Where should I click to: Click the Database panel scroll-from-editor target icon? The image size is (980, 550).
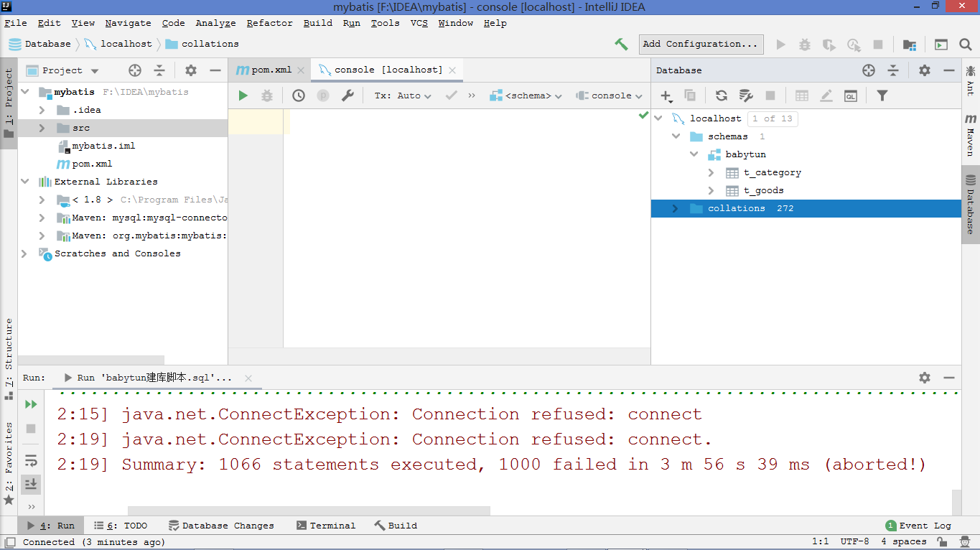pyautogui.click(x=869, y=70)
